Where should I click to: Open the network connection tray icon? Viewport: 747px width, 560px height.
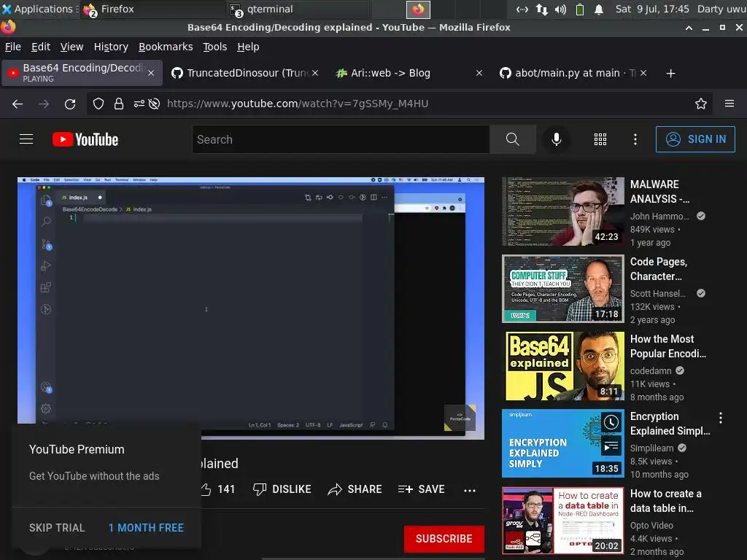coord(542,9)
